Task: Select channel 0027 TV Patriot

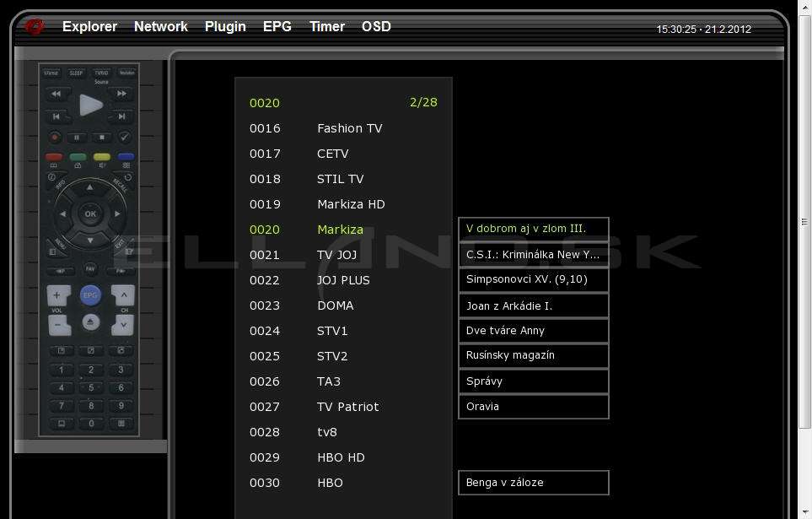Action: click(343, 407)
